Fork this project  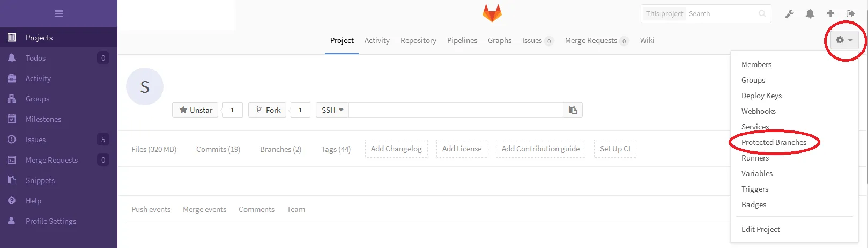point(267,110)
